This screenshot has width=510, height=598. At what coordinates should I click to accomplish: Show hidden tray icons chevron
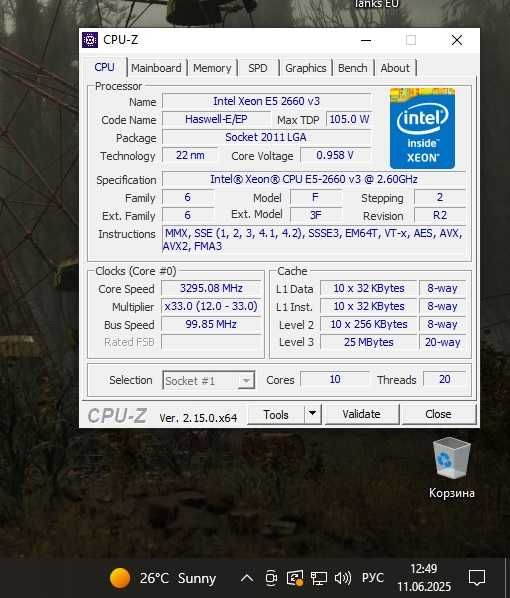(x=247, y=578)
